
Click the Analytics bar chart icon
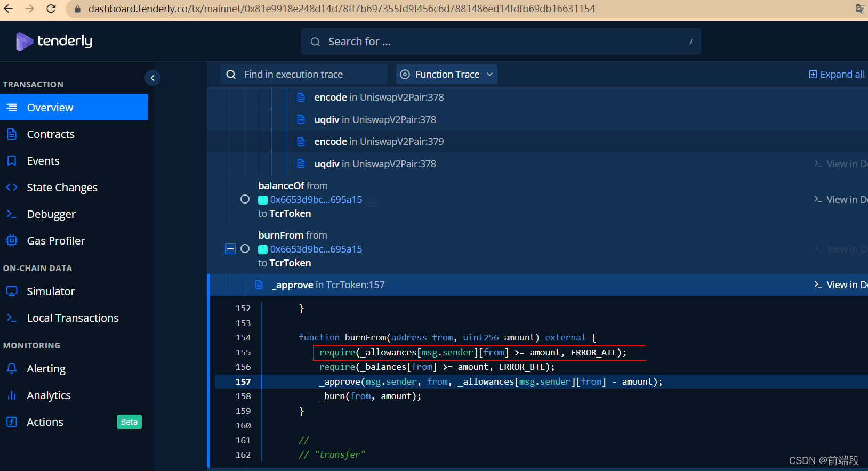(12, 395)
